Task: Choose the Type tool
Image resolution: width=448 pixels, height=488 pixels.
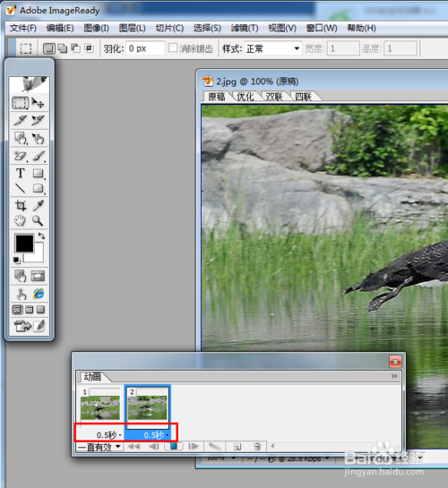Action: 21,173
